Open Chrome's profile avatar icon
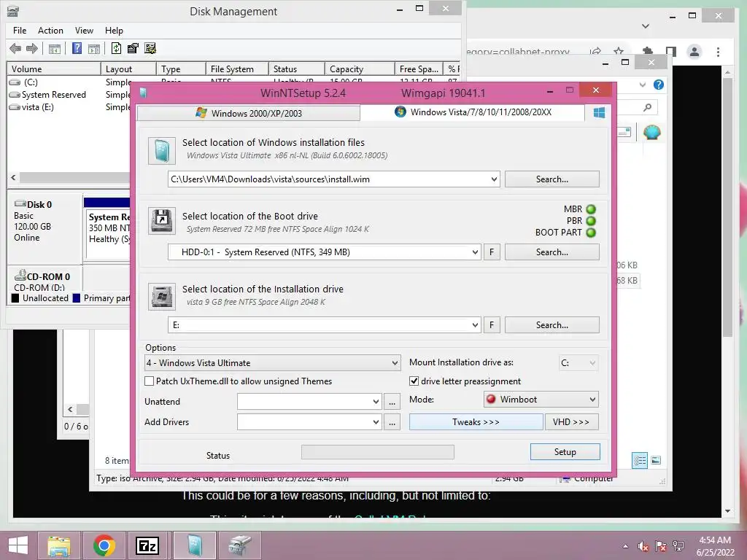Image resolution: width=747 pixels, height=560 pixels. pyautogui.click(x=694, y=52)
